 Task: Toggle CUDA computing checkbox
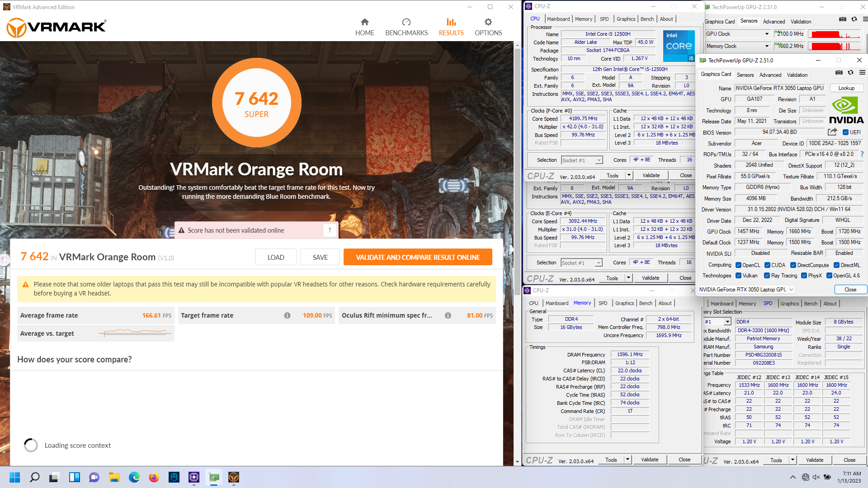(x=768, y=265)
